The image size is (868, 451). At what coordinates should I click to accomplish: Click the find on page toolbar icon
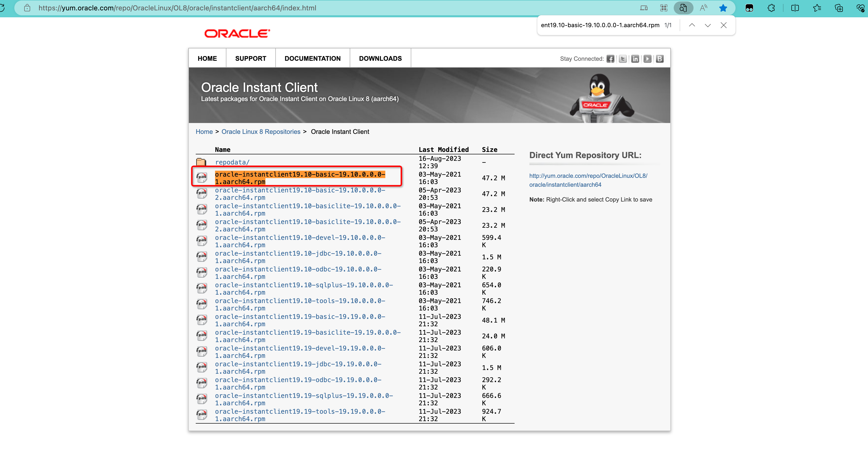point(683,8)
